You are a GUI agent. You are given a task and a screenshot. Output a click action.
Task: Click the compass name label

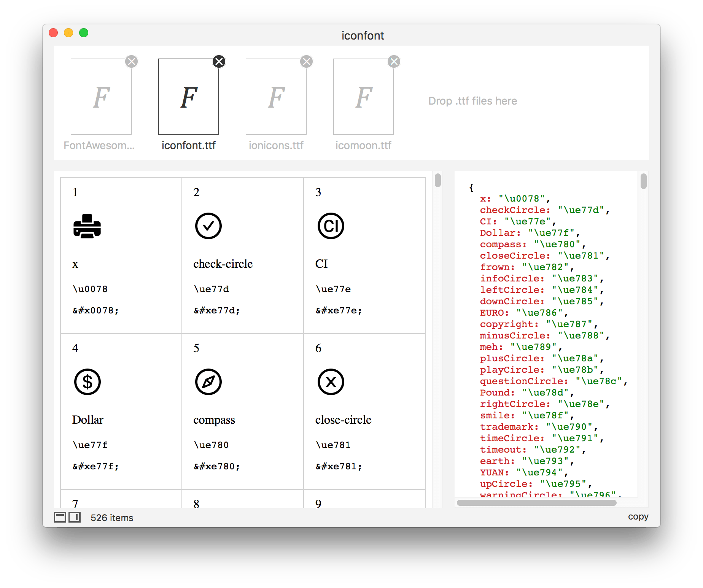point(214,420)
